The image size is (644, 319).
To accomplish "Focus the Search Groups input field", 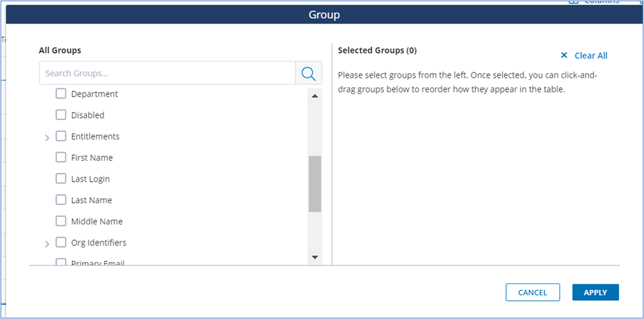I will (x=167, y=73).
